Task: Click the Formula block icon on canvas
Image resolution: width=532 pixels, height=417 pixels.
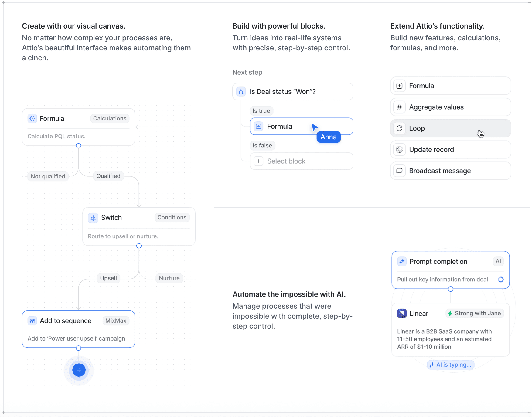Action: click(x=32, y=118)
